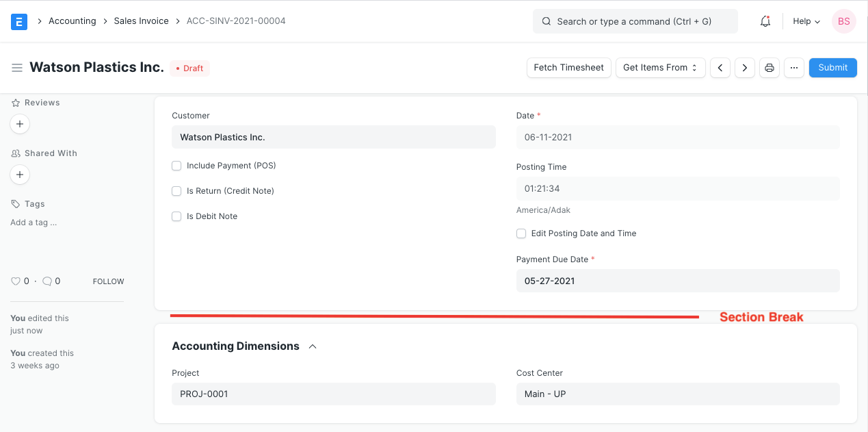Check the Is Return (Credit Note) box
868x432 pixels.
pyautogui.click(x=176, y=191)
